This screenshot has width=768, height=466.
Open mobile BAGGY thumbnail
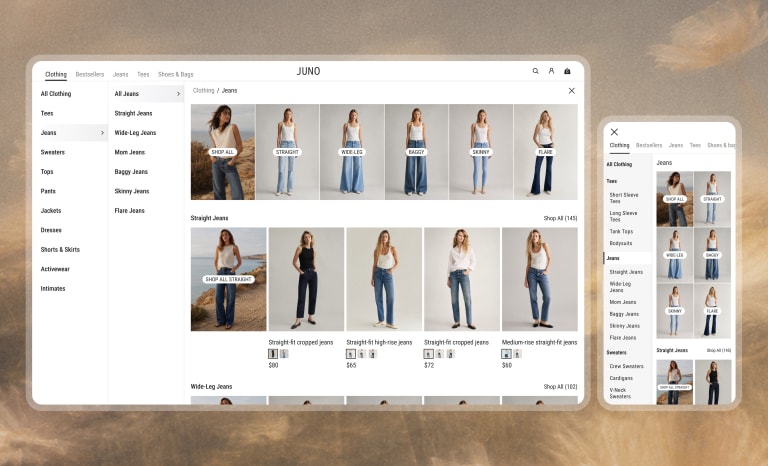(x=712, y=255)
